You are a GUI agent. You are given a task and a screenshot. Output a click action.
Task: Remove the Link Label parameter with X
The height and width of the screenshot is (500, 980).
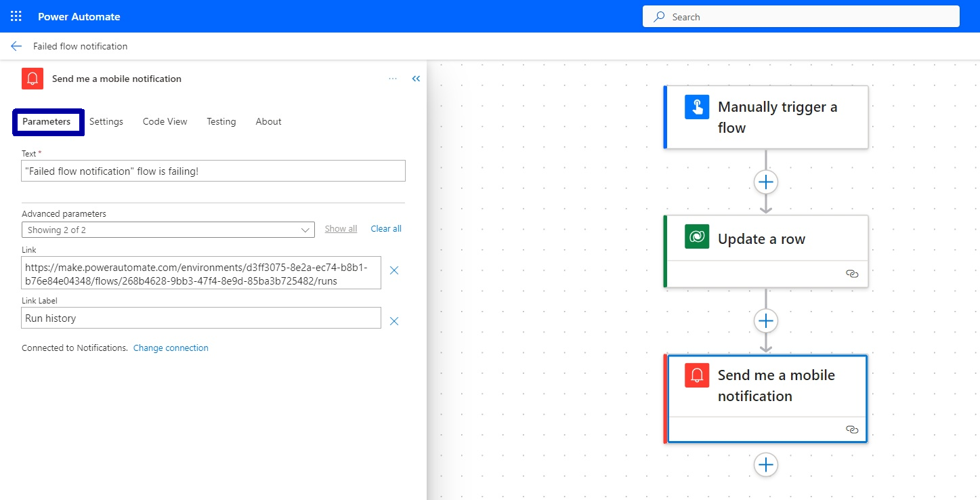[x=394, y=321]
